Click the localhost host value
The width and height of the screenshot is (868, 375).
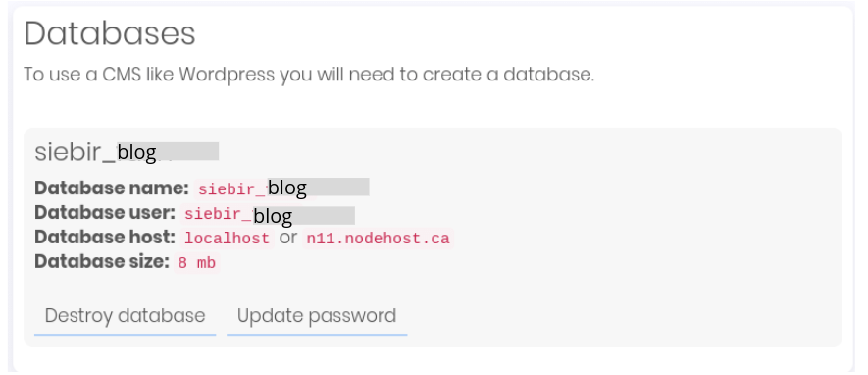point(227,239)
